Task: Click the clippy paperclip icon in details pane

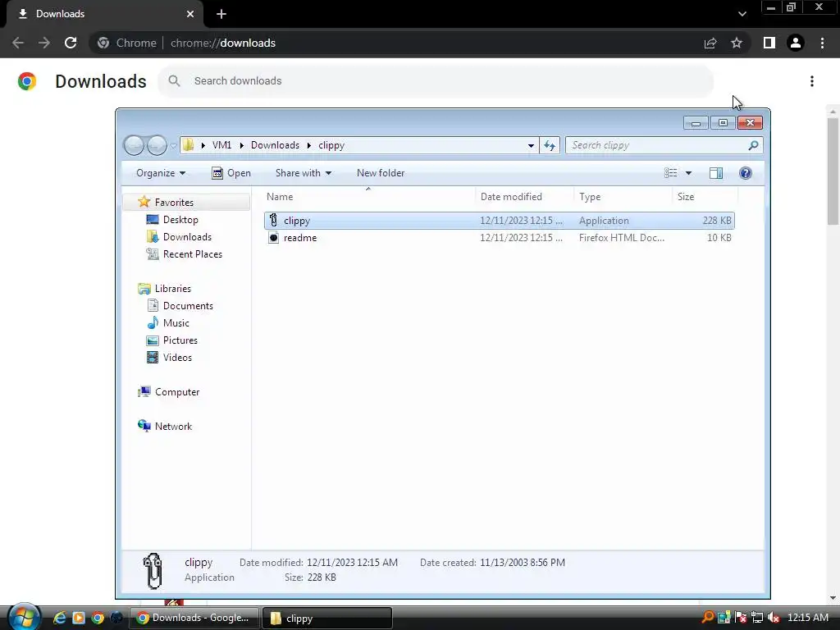Action: tap(153, 571)
